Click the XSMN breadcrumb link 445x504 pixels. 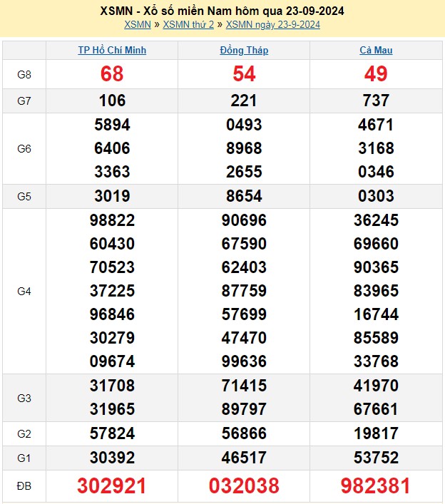coord(137,24)
